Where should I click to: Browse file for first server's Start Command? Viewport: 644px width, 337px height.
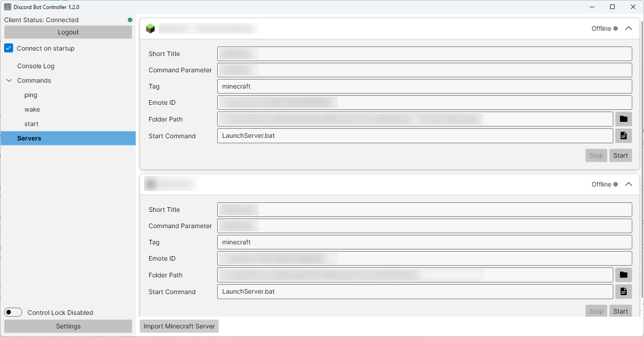623,136
